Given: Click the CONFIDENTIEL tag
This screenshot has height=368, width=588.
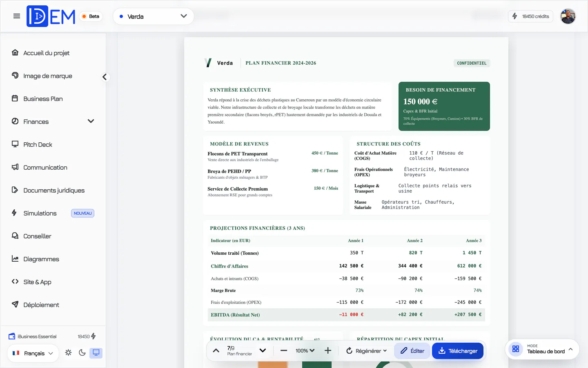Looking at the screenshot, I should (x=472, y=63).
